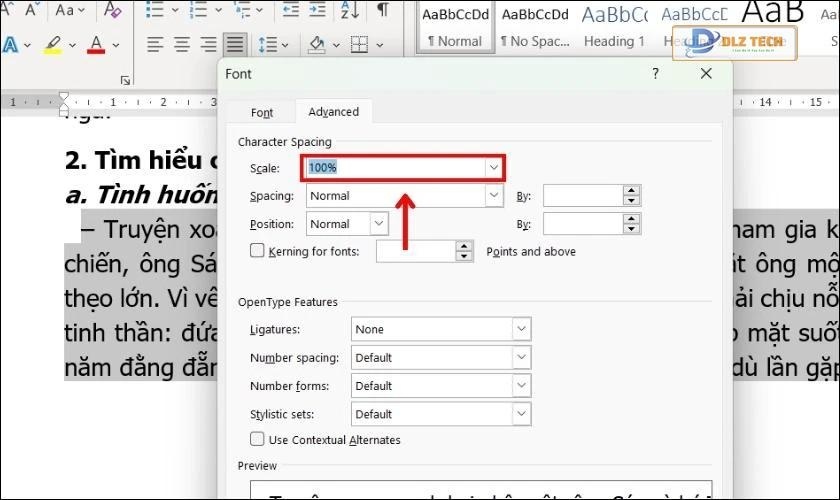Viewport: 840px width, 500px height.
Task: Click the Center alignment icon
Action: [183, 45]
